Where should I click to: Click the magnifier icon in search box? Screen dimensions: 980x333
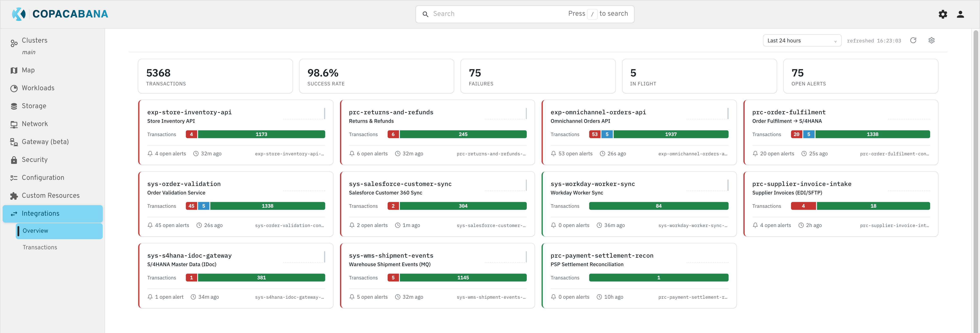pyautogui.click(x=425, y=14)
